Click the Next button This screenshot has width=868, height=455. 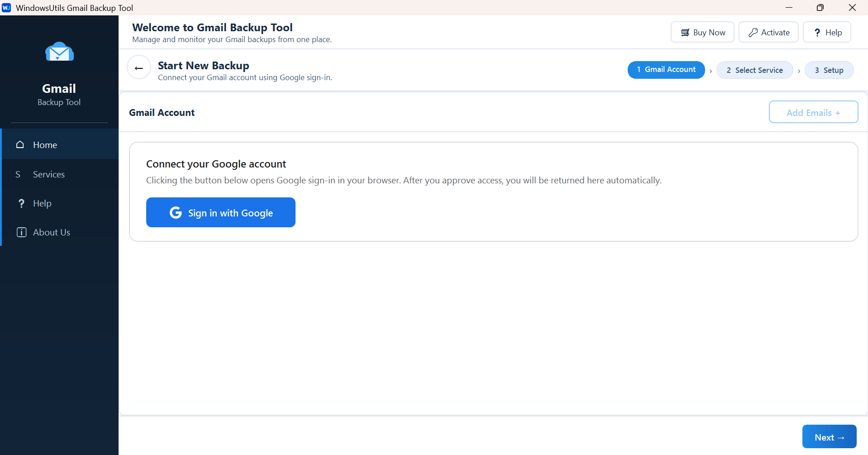point(829,437)
